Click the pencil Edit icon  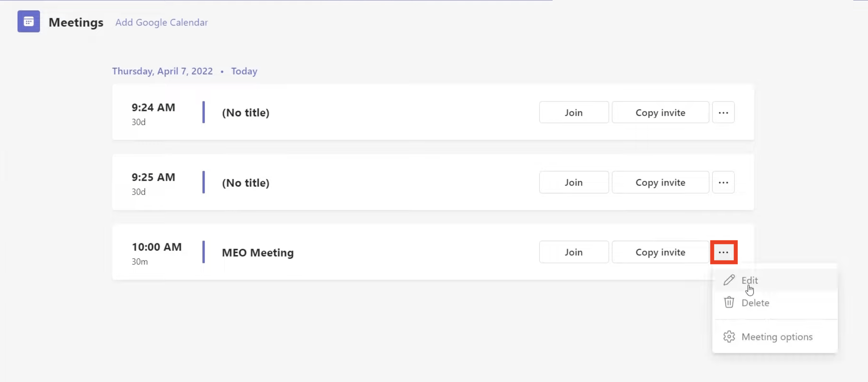coord(729,280)
